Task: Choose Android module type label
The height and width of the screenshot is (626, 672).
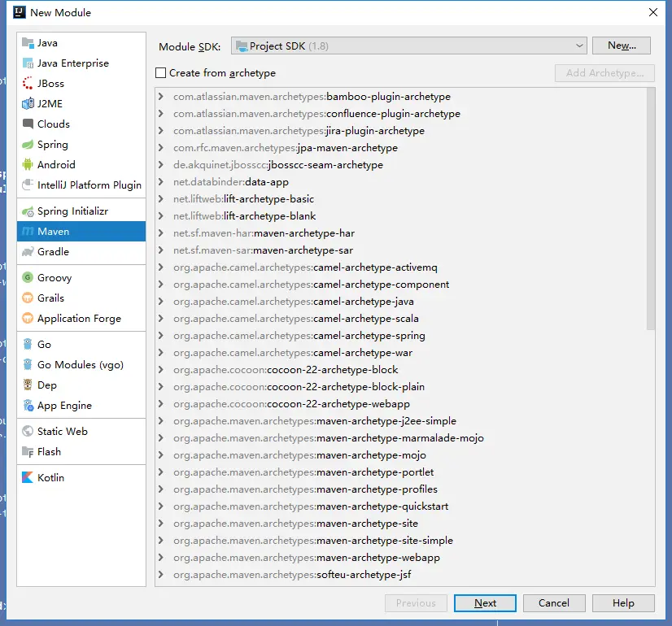Action: [56, 165]
